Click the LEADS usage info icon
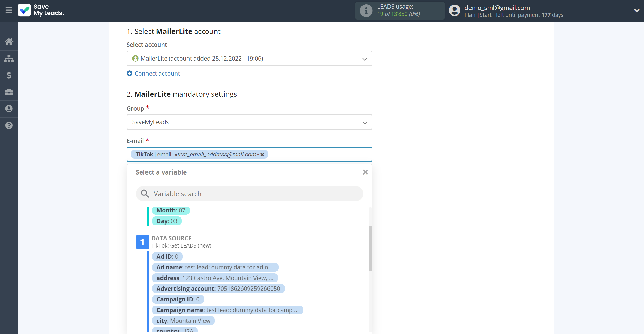The height and width of the screenshot is (334, 644). [366, 11]
